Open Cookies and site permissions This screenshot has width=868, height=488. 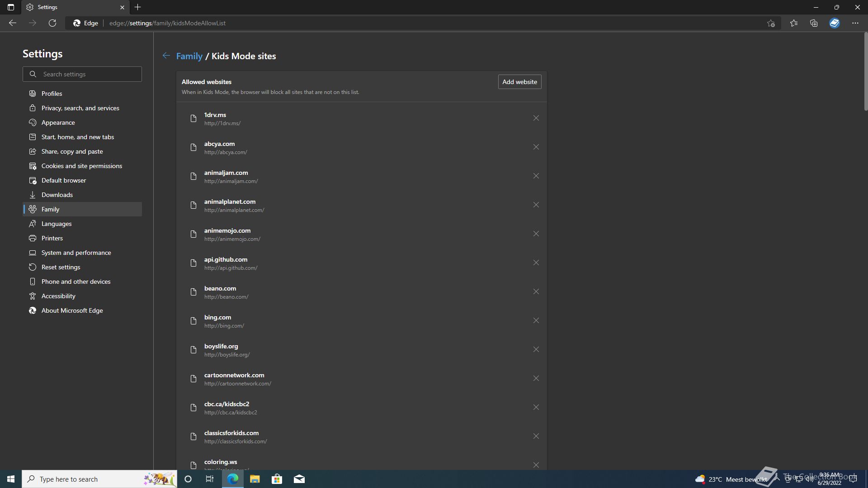coord(82,166)
